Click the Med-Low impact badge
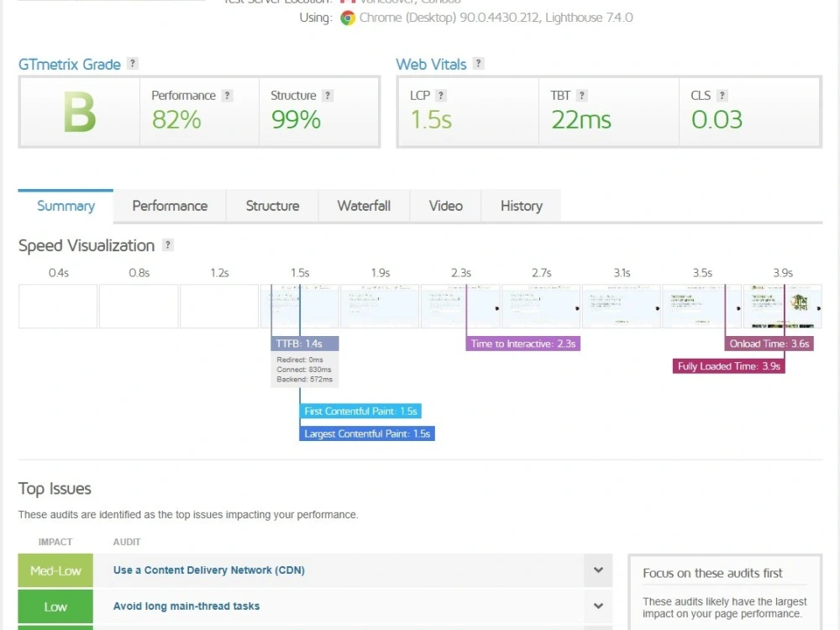Image resolution: width=840 pixels, height=630 pixels. click(x=55, y=570)
